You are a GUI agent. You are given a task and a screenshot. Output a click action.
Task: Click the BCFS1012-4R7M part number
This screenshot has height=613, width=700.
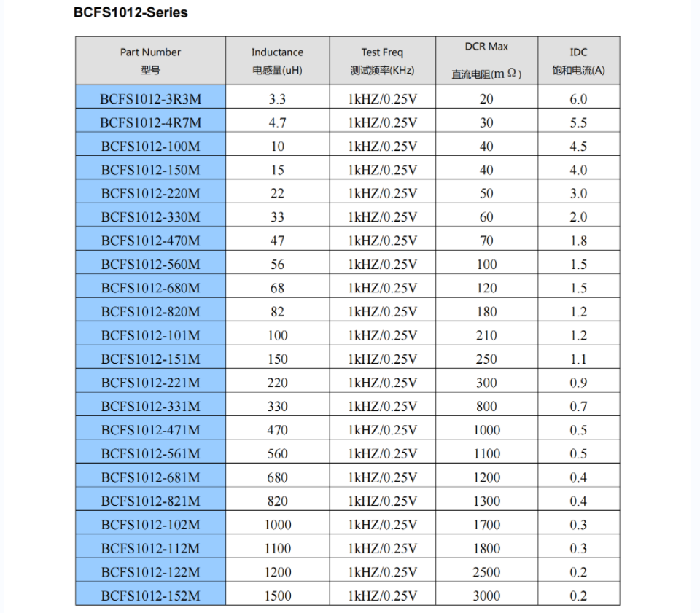coord(150,122)
